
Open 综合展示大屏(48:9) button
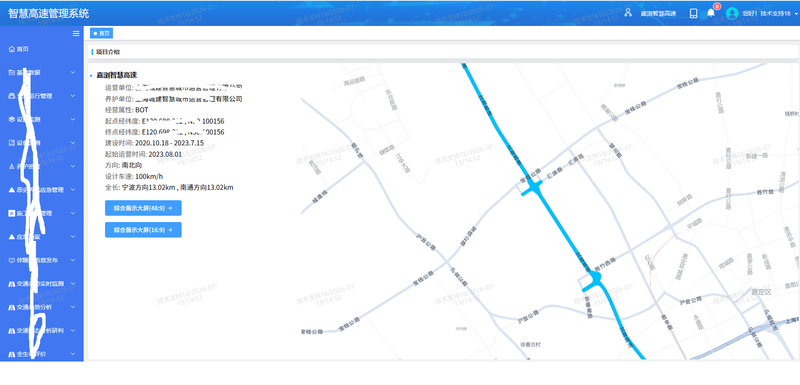coord(143,208)
